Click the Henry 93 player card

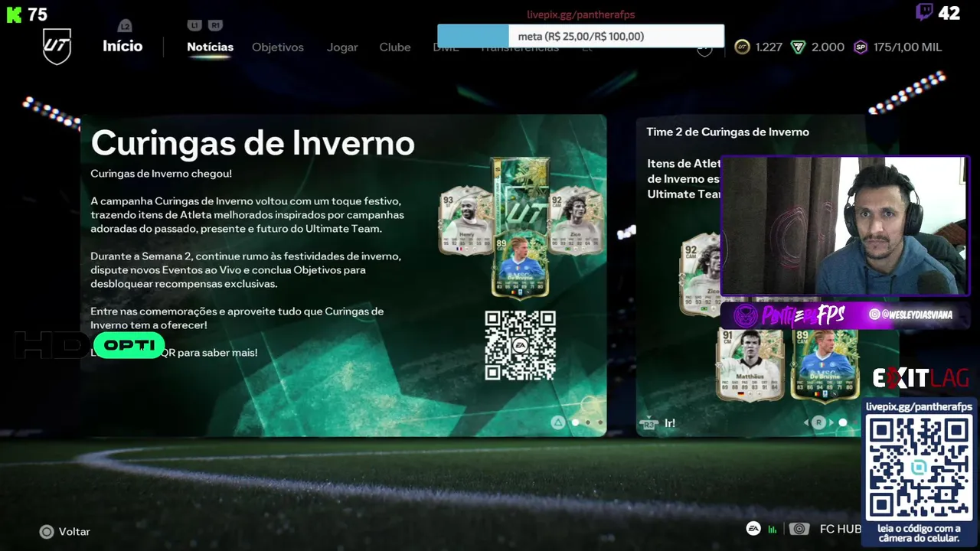[465, 221]
